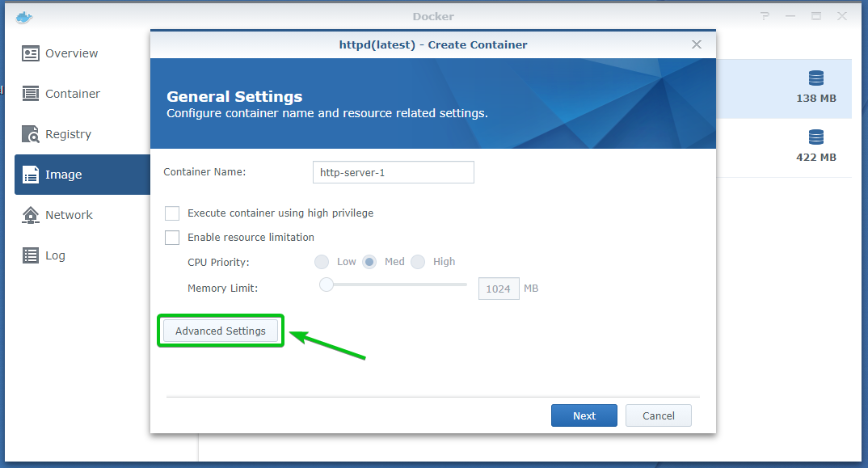
Task: Click the 422 MB database icon
Action: 816,137
